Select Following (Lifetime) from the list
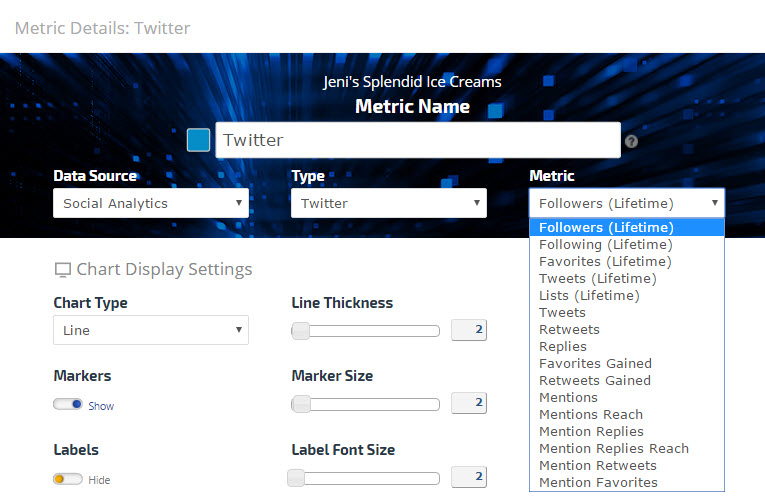 (x=605, y=244)
